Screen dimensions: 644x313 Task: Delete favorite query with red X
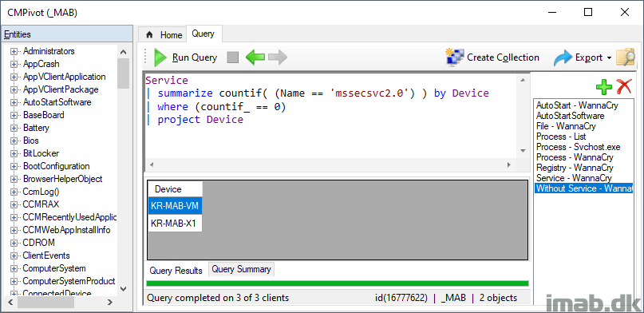click(624, 87)
